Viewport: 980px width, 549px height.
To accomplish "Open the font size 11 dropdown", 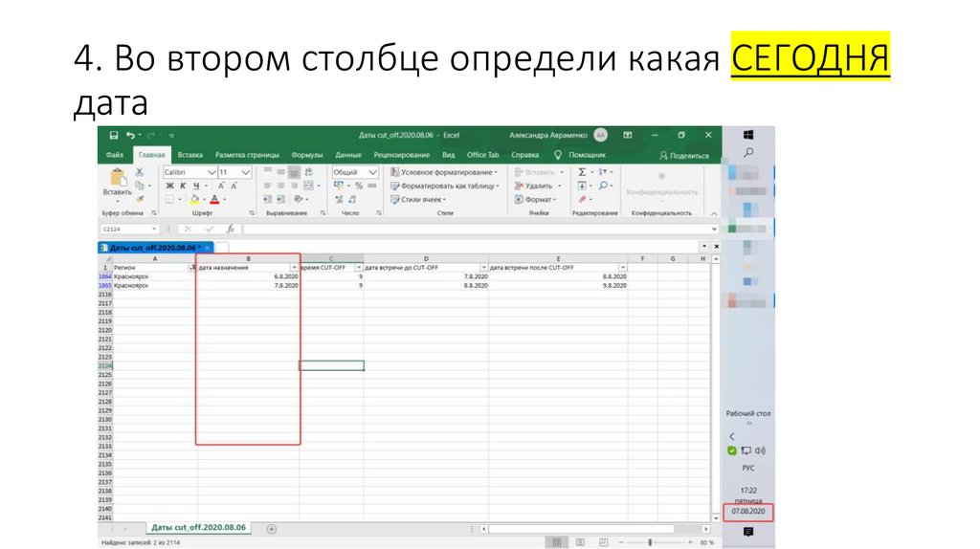I will pos(246,172).
